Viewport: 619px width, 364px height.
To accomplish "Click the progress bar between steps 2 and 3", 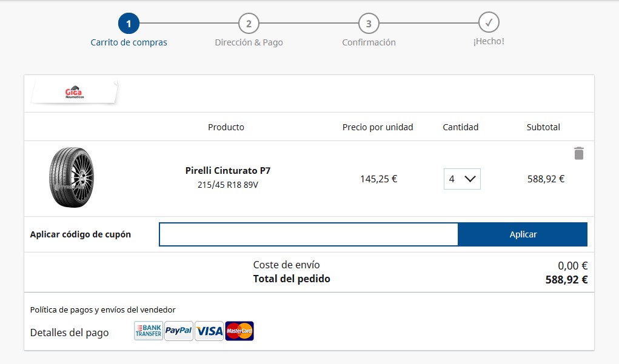I will [x=309, y=24].
